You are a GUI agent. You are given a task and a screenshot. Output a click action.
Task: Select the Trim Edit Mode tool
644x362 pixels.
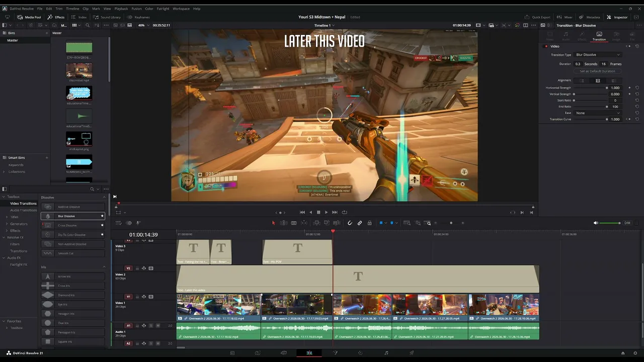[284, 223]
